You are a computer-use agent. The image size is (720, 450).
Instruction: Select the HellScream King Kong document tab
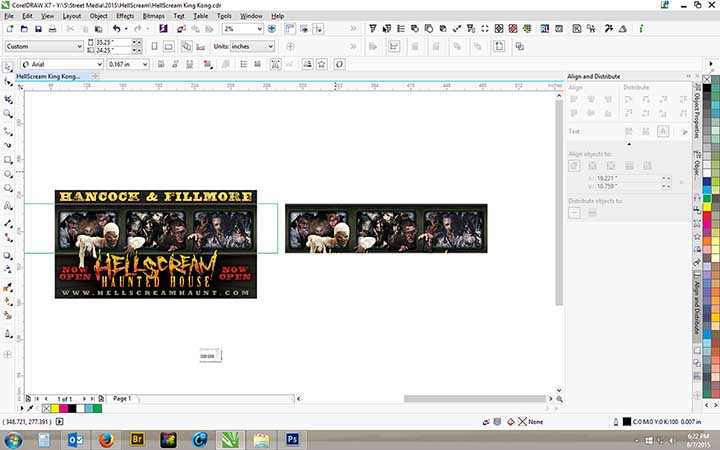click(x=48, y=76)
